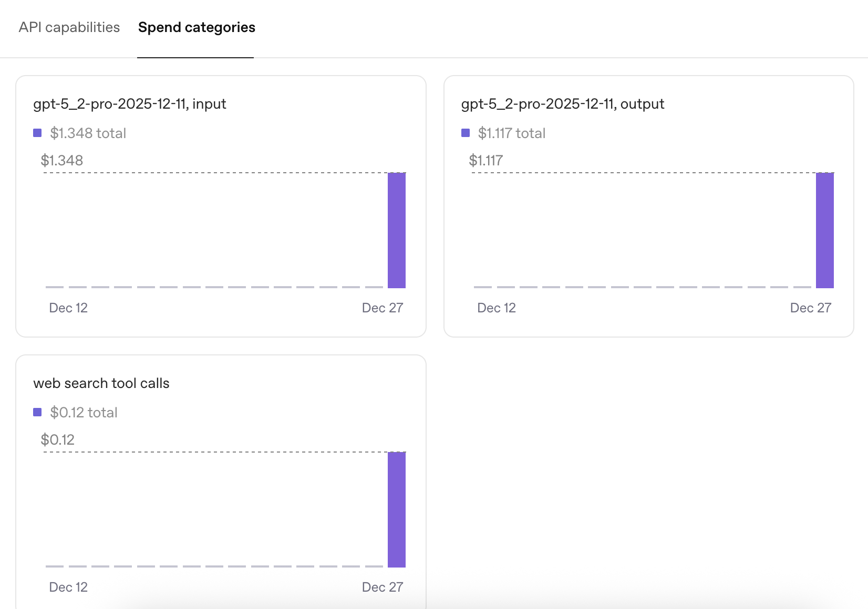Click the $1.348 total legend label
Image resolution: width=868 pixels, height=609 pixels.
pyautogui.click(x=88, y=133)
